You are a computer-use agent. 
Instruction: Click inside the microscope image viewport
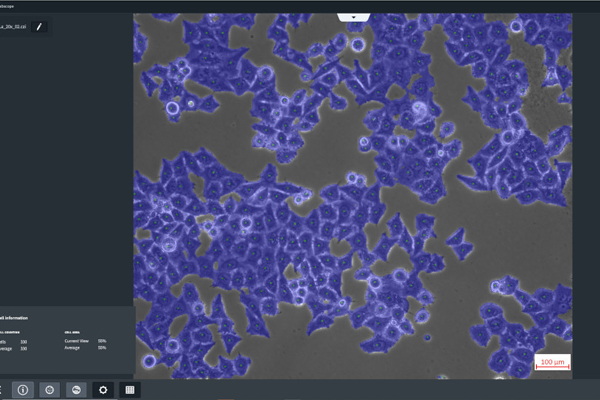[350, 200]
